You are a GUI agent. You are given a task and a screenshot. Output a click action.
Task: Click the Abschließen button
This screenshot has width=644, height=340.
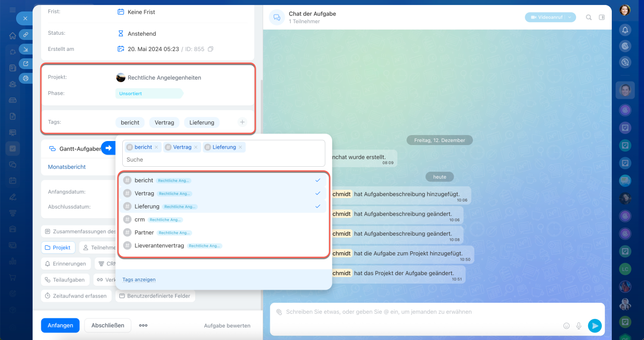108,325
